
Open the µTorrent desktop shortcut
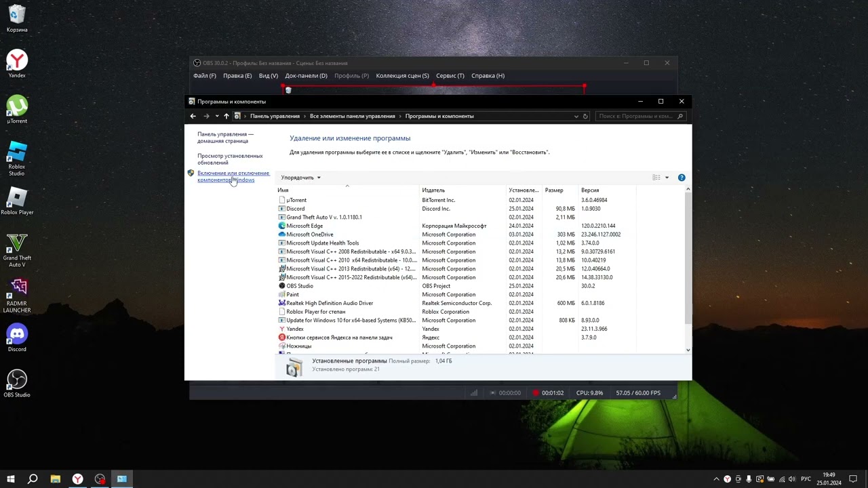coord(17,109)
